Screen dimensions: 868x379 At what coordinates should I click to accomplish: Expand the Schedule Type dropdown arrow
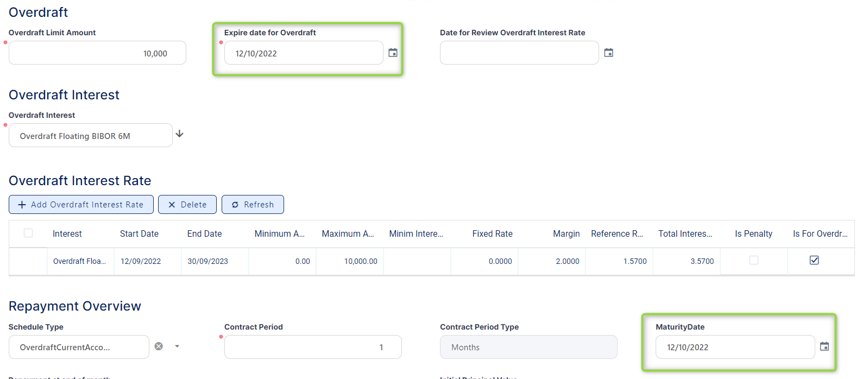(x=177, y=346)
